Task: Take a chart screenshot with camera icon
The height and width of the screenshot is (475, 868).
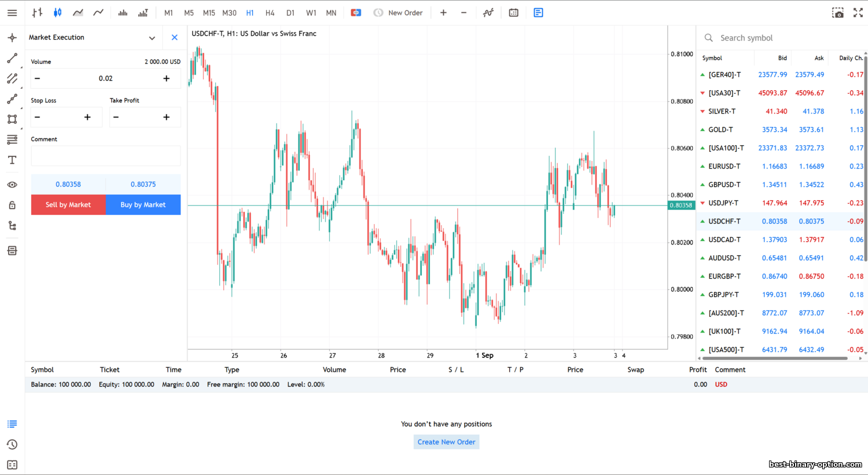Action: tap(837, 13)
